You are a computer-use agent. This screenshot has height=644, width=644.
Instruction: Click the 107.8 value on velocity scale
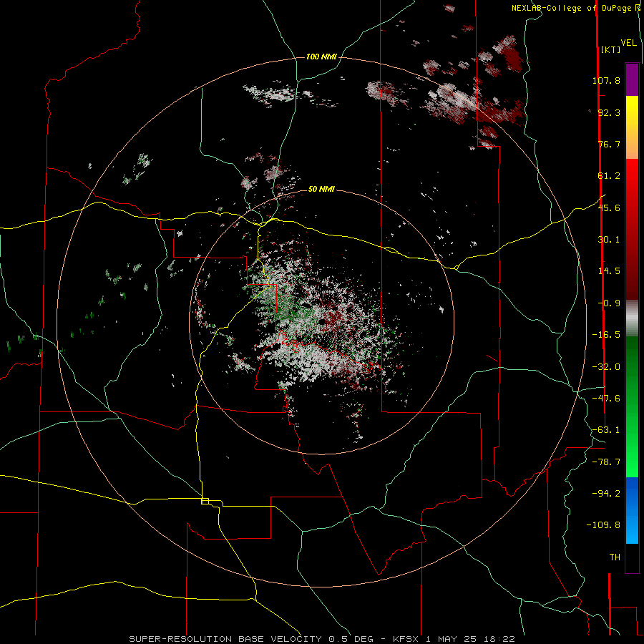pyautogui.click(x=606, y=80)
